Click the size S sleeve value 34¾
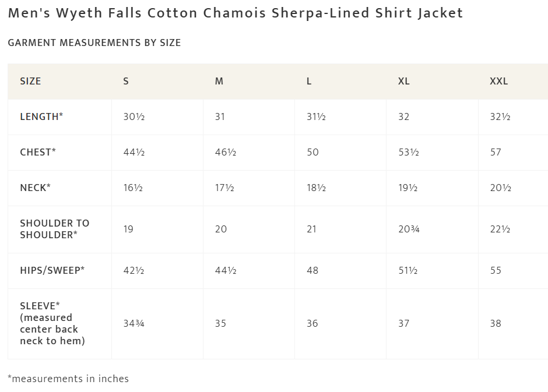Image resolution: width=548 pixels, height=392 pixels. tap(134, 323)
